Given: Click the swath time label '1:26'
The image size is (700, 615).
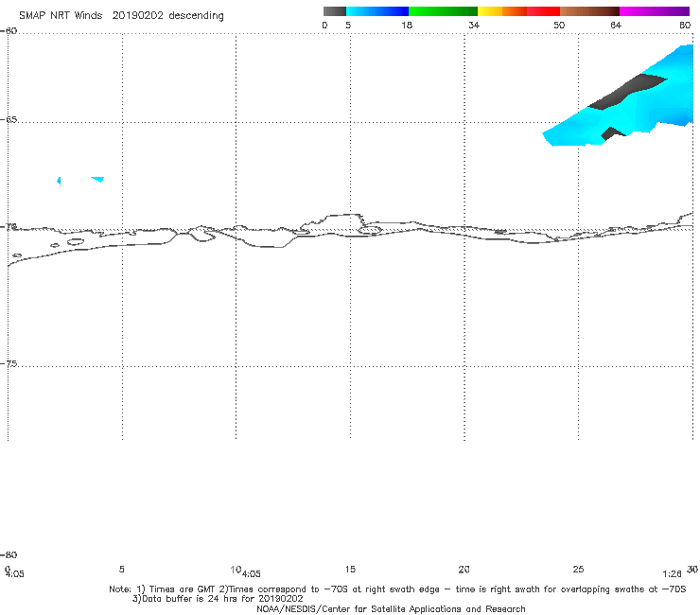Looking at the screenshot, I should pos(672,574).
